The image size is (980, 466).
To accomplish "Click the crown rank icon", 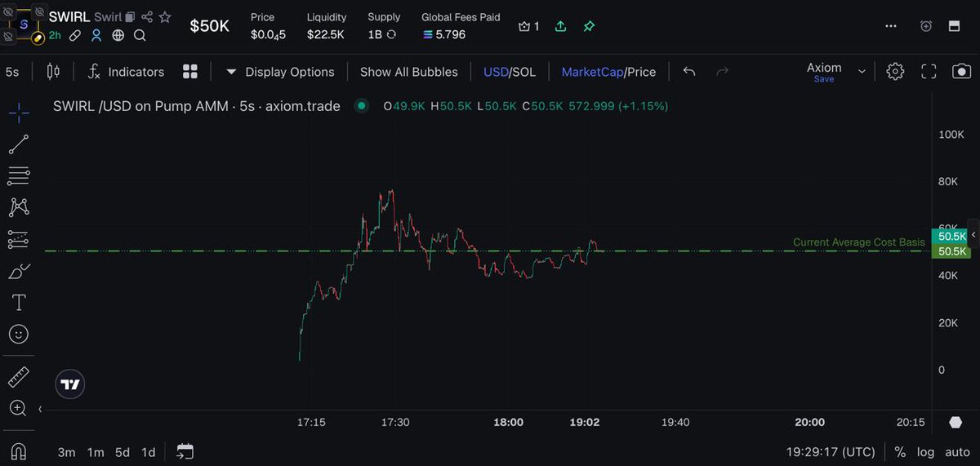I will 524,26.
